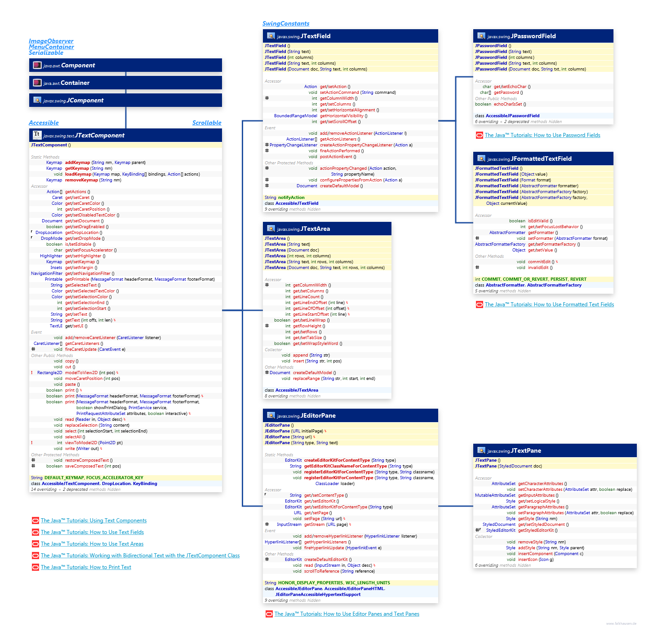Click the java.awt.Container class icon
662x644 pixels.
click(x=37, y=83)
